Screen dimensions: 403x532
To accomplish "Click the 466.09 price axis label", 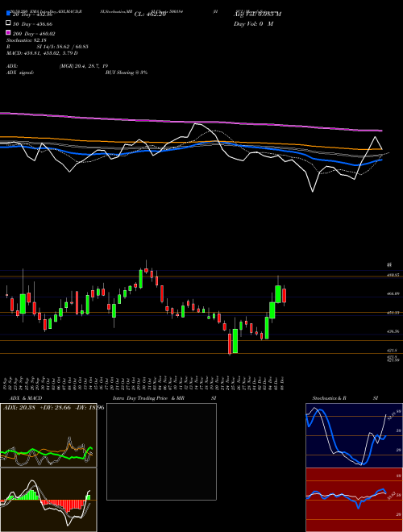I will coord(393,293).
